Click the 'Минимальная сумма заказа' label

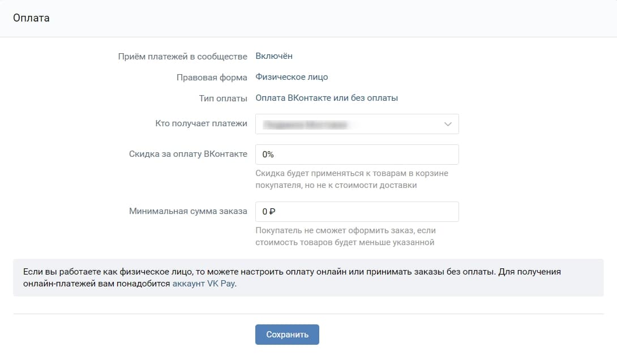coord(188,211)
